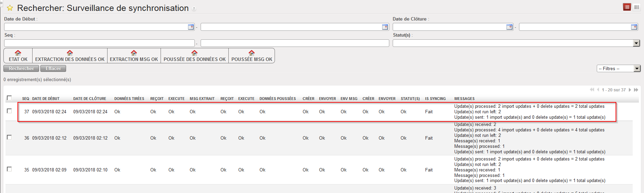Choose POUSSÉE DES DONNÉES OK filter

194,56
